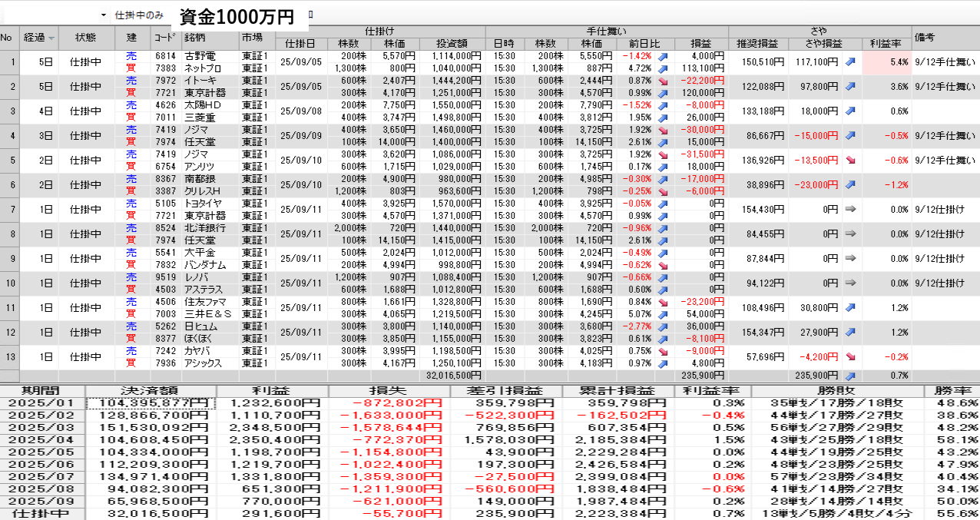Click the red down arrow next to -13,500円 spread

(x=850, y=161)
